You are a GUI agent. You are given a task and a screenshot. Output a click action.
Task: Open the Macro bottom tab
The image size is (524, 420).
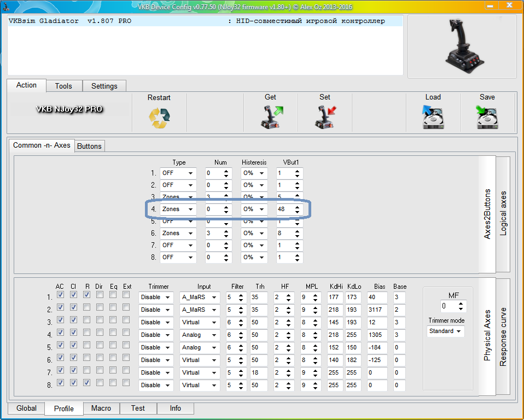point(101,408)
